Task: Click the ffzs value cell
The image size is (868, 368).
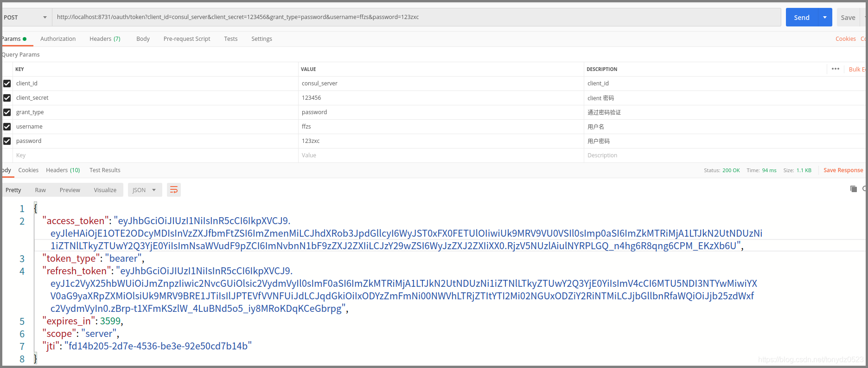Action: (441, 127)
